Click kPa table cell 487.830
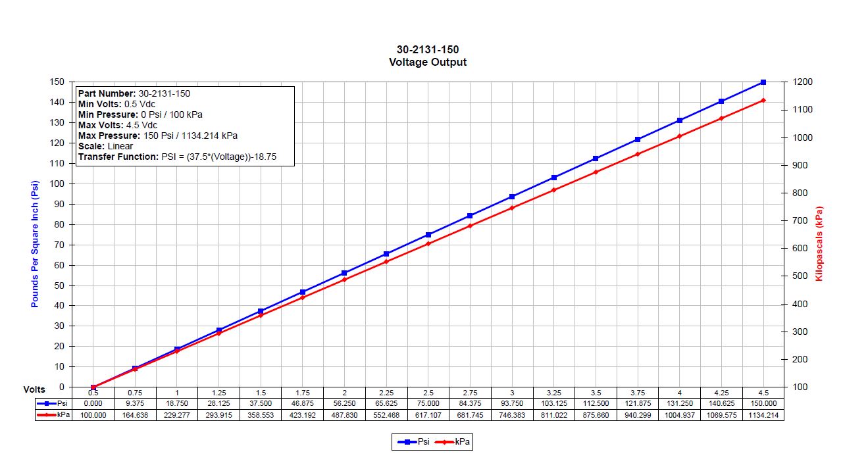 (344, 415)
